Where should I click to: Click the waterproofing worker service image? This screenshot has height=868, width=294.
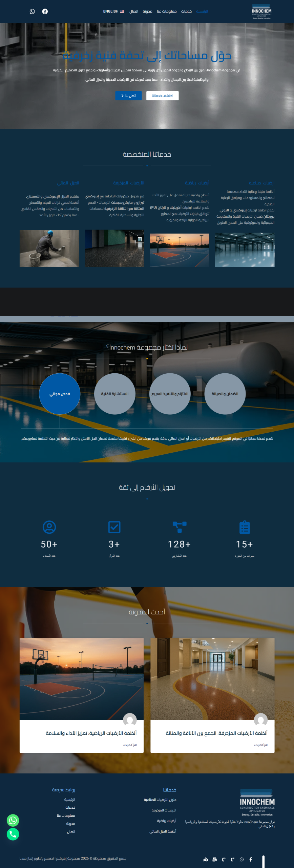pos(49,248)
